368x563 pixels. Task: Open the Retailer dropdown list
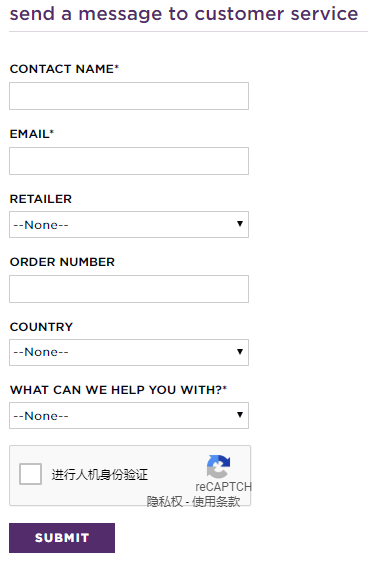(129, 224)
